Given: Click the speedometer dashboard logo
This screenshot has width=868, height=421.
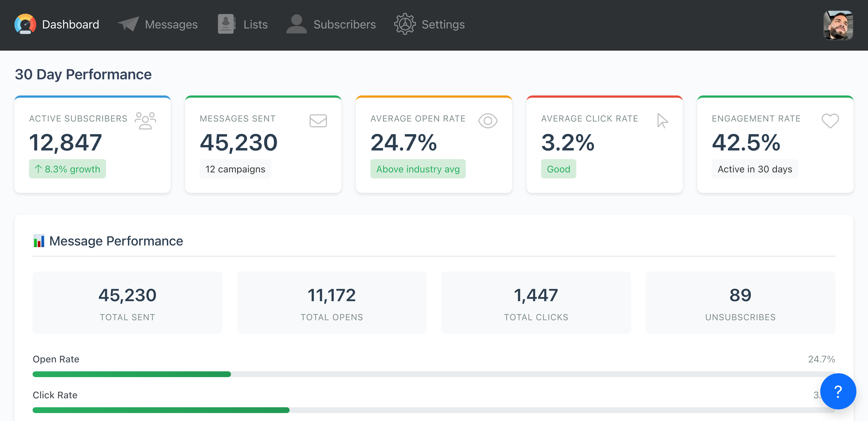Looking at the screenshot, I should point(25,24).
